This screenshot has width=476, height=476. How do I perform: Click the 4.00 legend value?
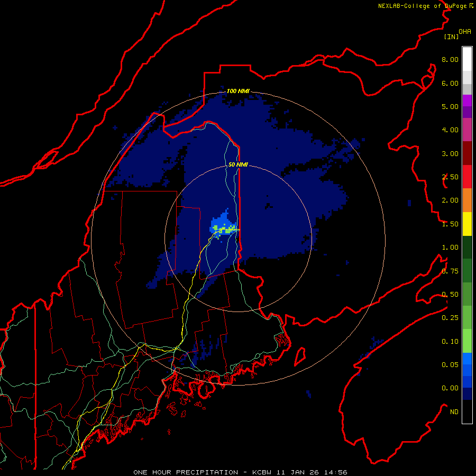pyautogui.click(x=450, y=130)
